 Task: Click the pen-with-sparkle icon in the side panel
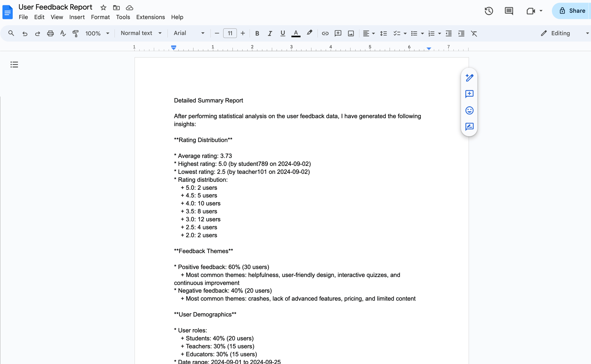pos(469,78)
